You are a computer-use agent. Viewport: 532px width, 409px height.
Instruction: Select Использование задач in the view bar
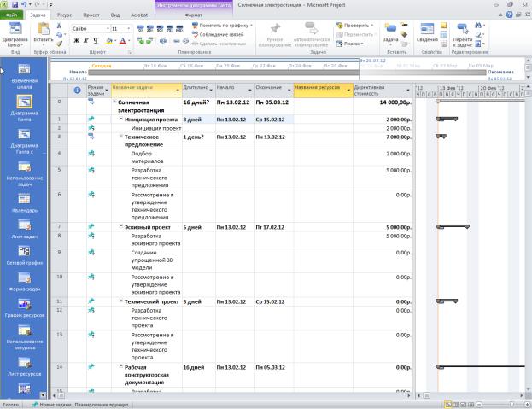(24, 174)
